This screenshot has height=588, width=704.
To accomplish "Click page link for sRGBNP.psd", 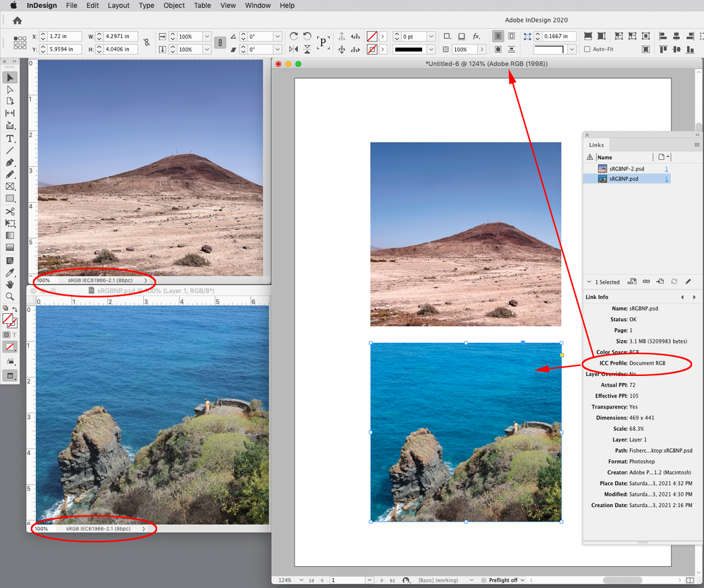I will (666, 179).
